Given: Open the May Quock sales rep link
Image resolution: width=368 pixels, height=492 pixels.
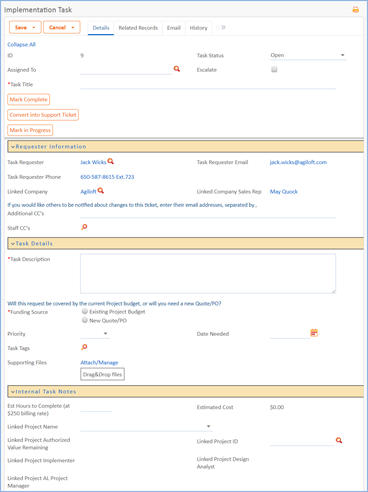Looking at the screenshot, I should click(x=284, y=192).
